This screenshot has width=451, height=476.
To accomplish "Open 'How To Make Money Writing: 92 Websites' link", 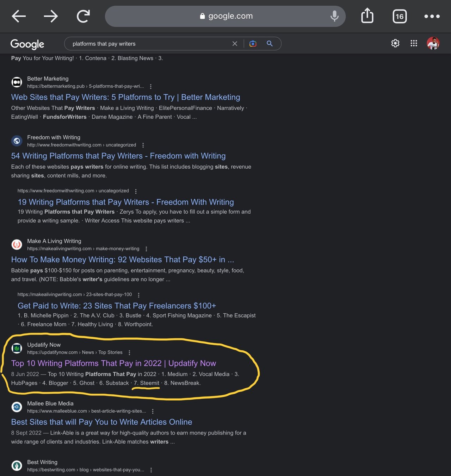I will click(123, 260).
